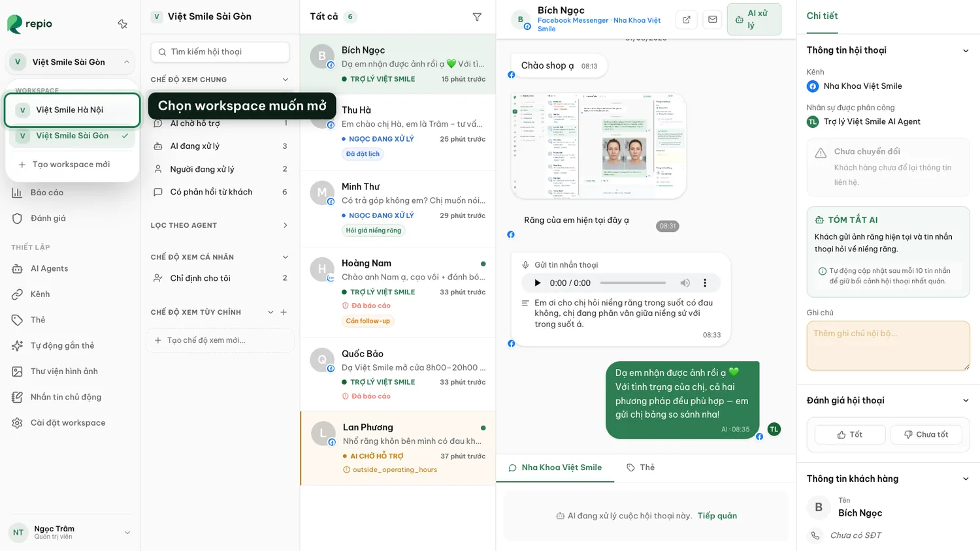This screenshot has height=551, width=980.
Task: Click the envelope icon in chat header
Action: [x=713, y=20]
